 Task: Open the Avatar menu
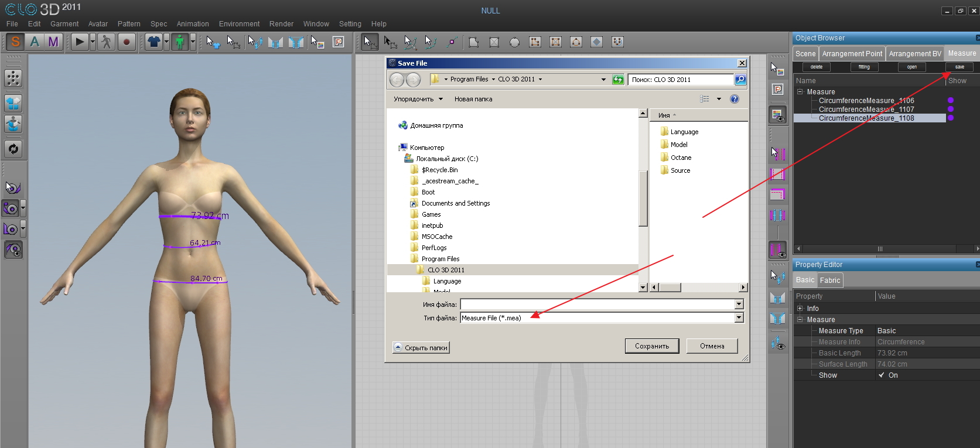pyautogui.click(x=98, y=24)
